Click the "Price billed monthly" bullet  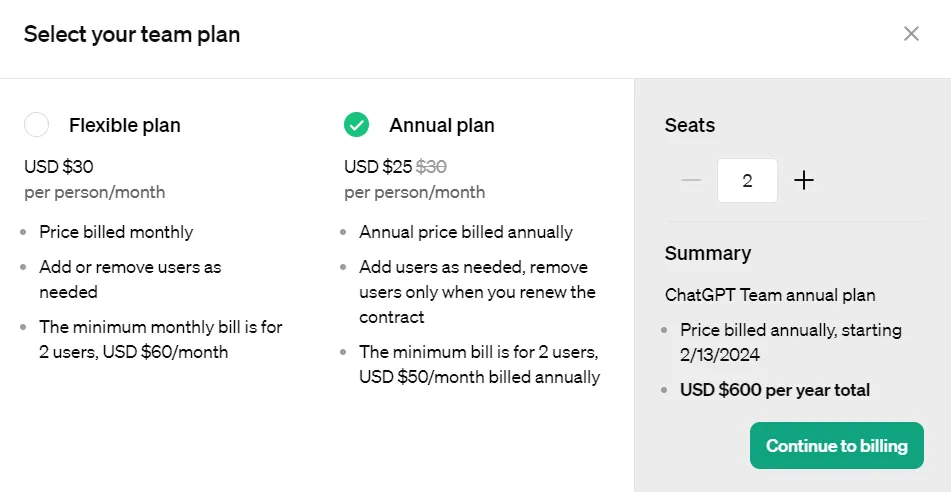click(116, 232)
